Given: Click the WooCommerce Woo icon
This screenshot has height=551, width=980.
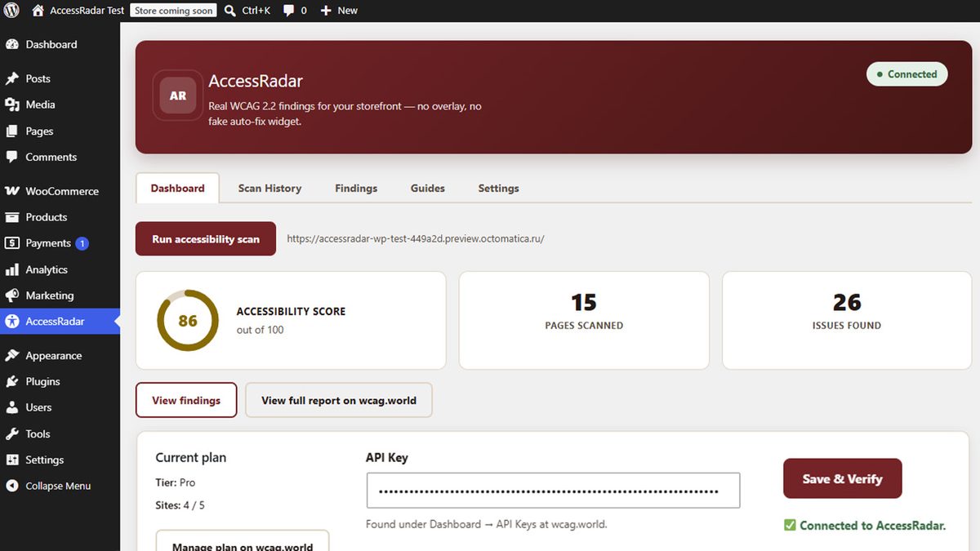Looking at the screenshot, I should coord(11,191).
